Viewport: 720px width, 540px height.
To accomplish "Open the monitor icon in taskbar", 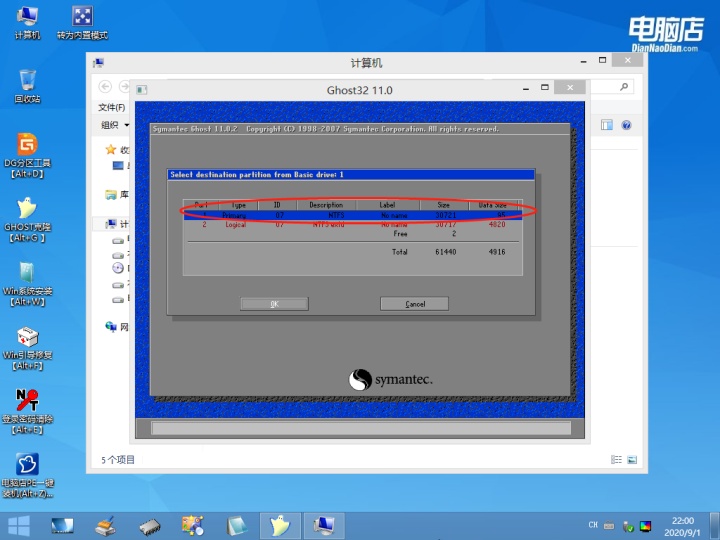I will coord(62,526).
